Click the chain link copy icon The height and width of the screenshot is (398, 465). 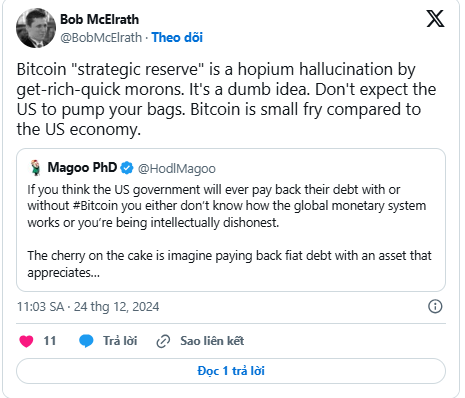(163, 341)
